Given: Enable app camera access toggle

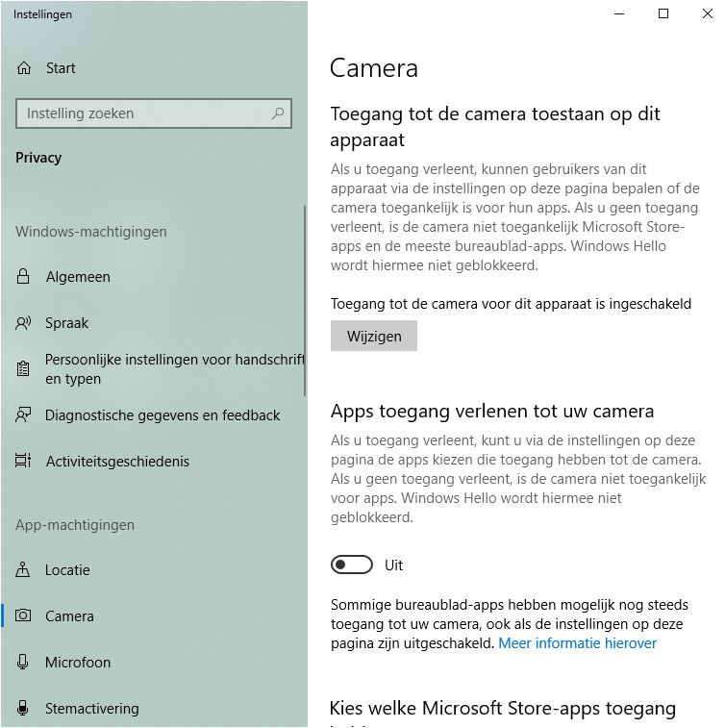Looking at the screenshot, I should click(351, 565).
